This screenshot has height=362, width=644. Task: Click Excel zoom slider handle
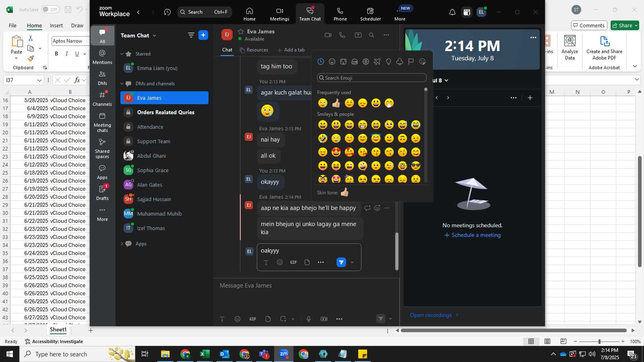599,341
